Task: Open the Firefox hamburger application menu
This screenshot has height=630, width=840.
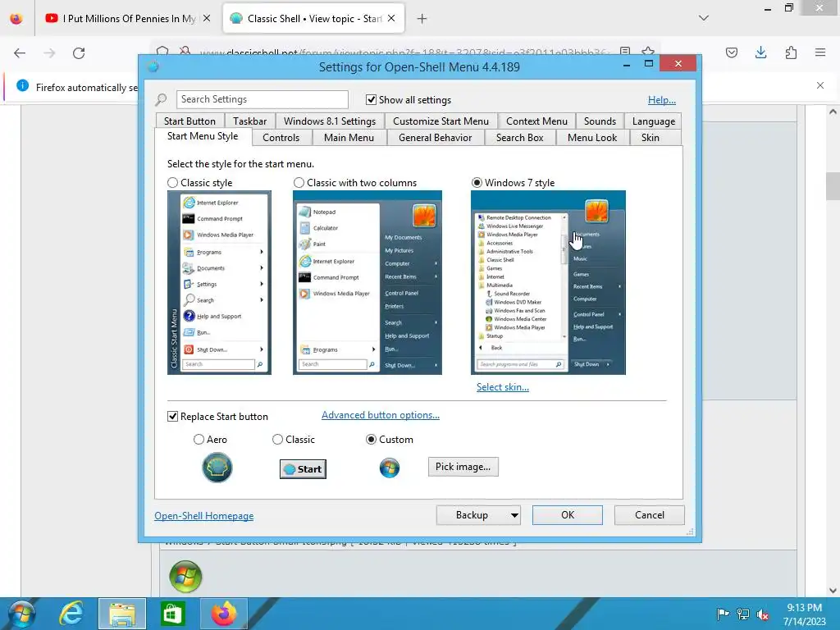Action: (820, 52)
